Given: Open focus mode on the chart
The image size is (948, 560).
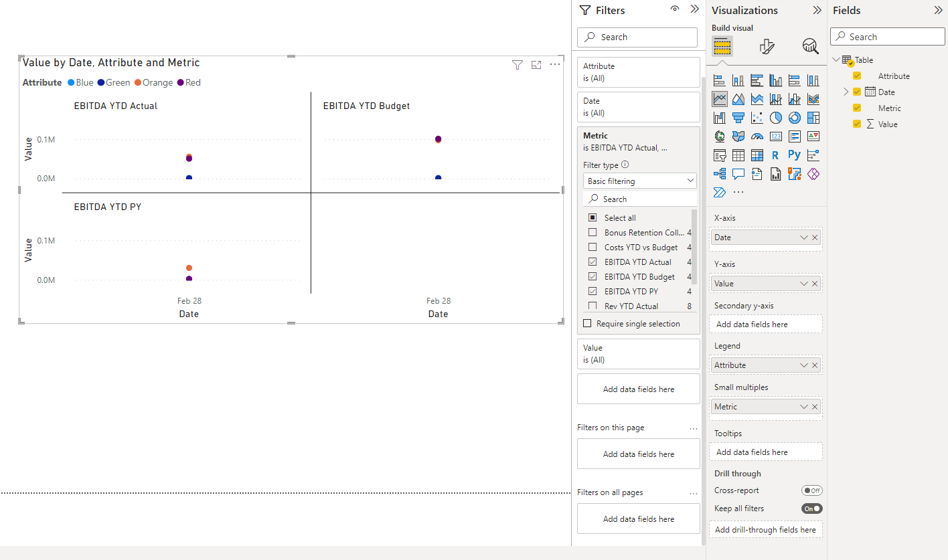Looking at the screenshot, I should (536, 65).
